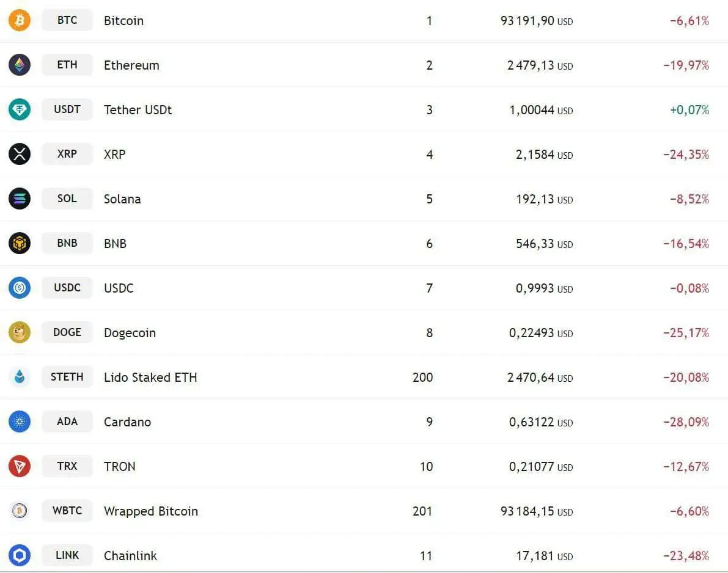Click the Dogecoin shiba logo icon
728x573 pixels.
click(x=20, y=332)
